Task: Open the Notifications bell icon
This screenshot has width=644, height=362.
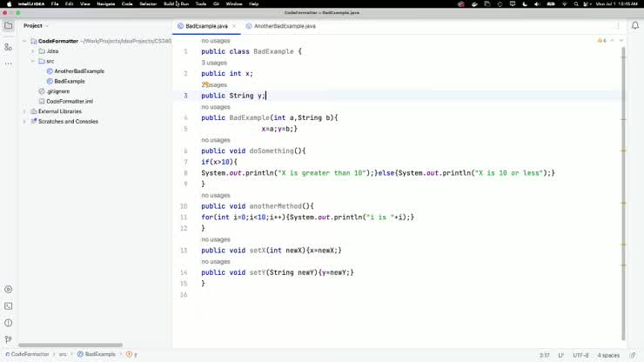Action: pos(635,26)
